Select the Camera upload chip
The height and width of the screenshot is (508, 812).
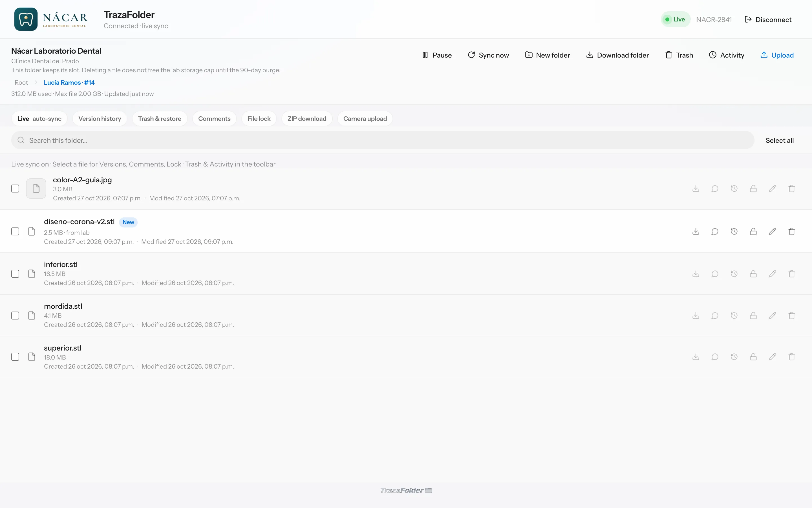pyautogui.click(x=365, y=119)
